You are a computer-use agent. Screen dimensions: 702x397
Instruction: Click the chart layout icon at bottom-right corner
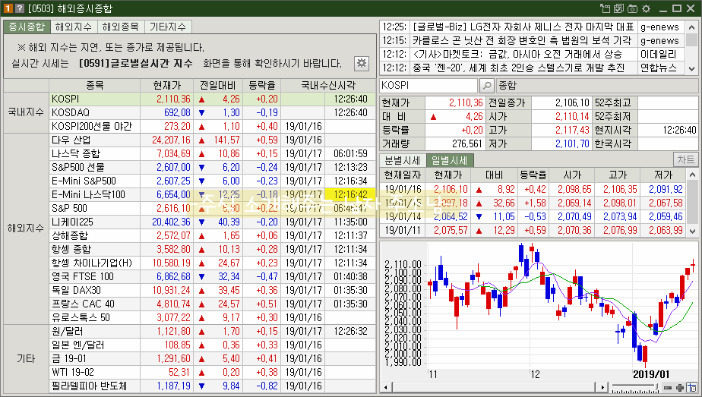[x=692, y=387]
